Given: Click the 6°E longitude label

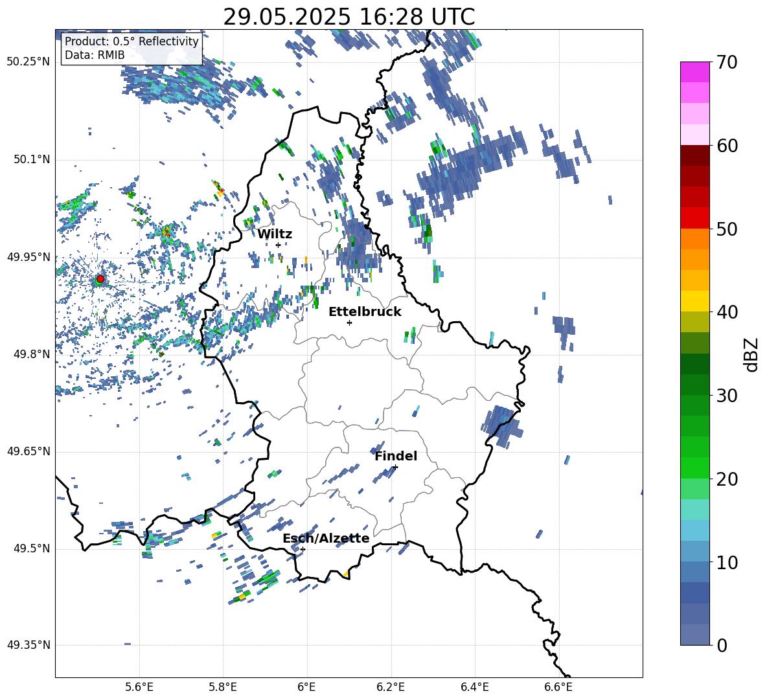Looking at the screenshot, I should point(306,687).
